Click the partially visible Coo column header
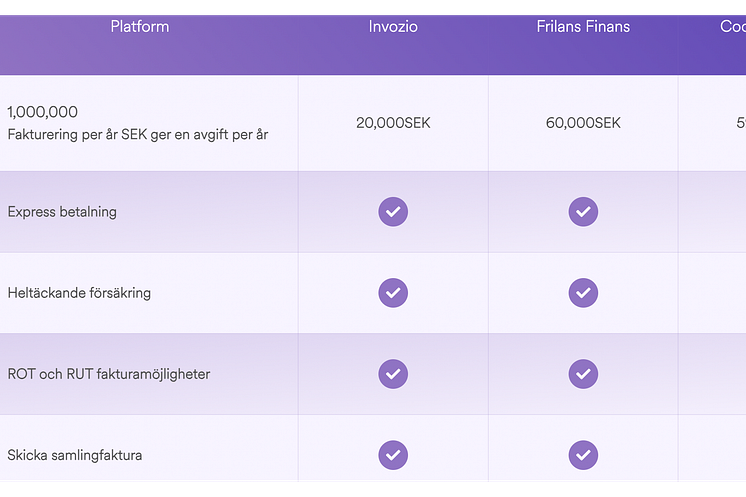 click(733, 27)
